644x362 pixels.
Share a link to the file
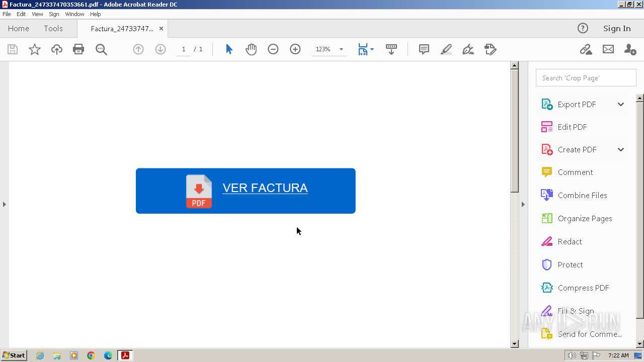[x=586, y=49]
